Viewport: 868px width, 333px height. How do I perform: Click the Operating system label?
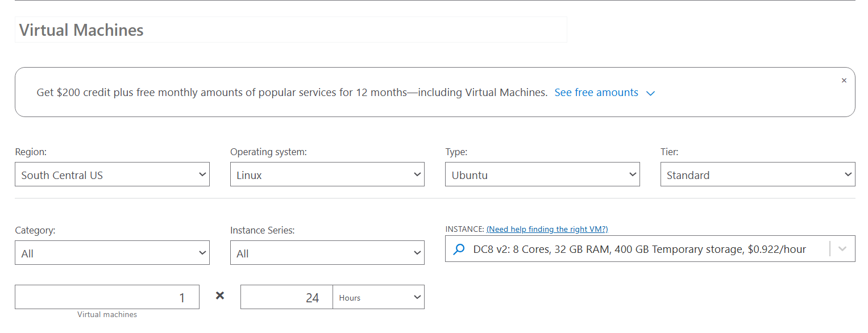[x=268, y=152]
